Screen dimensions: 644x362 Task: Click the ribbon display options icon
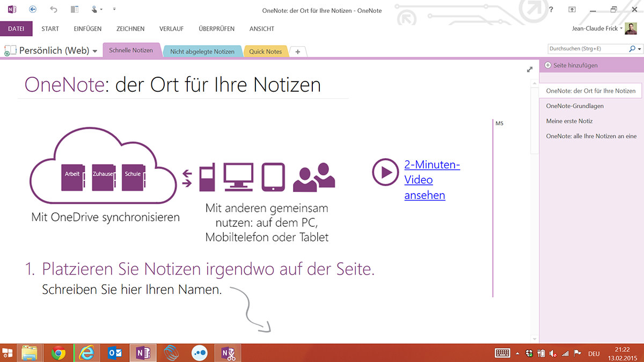[573, 10]
